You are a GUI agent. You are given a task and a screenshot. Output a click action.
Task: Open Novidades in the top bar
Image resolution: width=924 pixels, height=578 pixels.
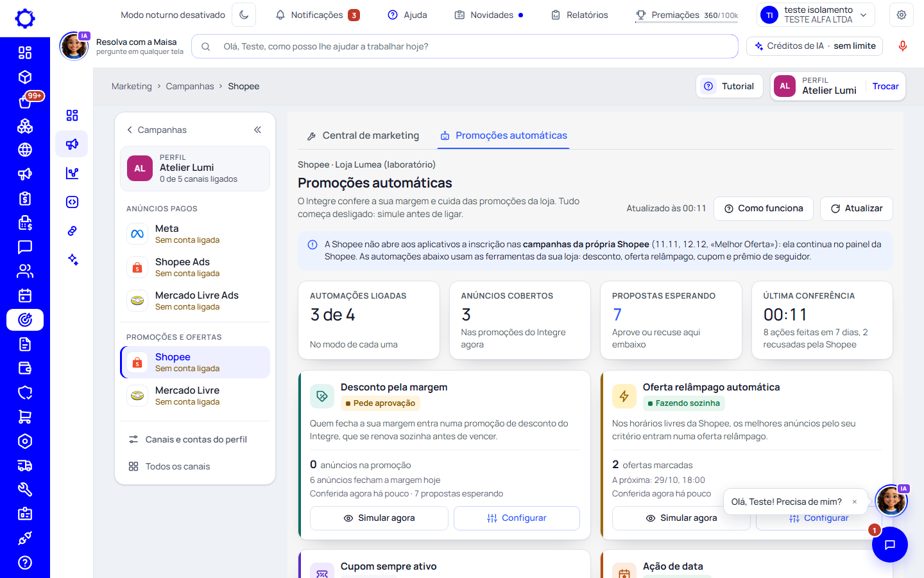tap(489, 15)
